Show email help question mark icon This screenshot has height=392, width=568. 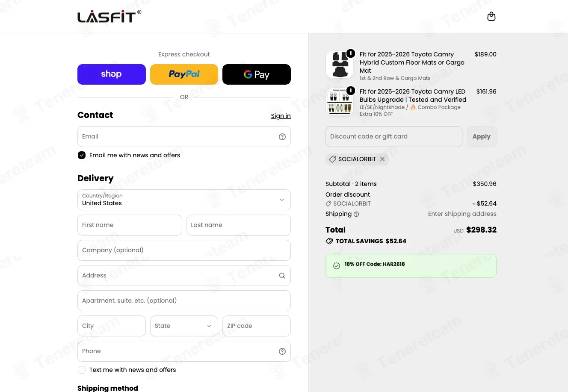pos(282,137)
